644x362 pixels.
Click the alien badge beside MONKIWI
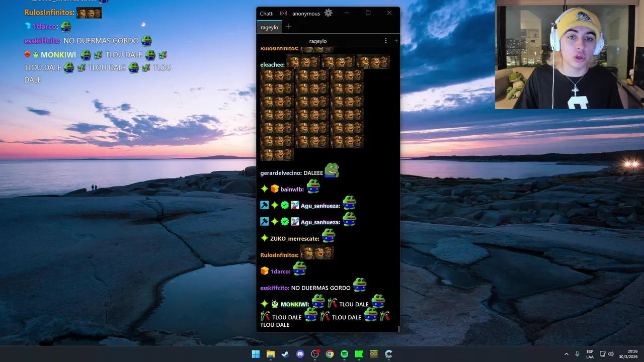click(x=274, y=304)
